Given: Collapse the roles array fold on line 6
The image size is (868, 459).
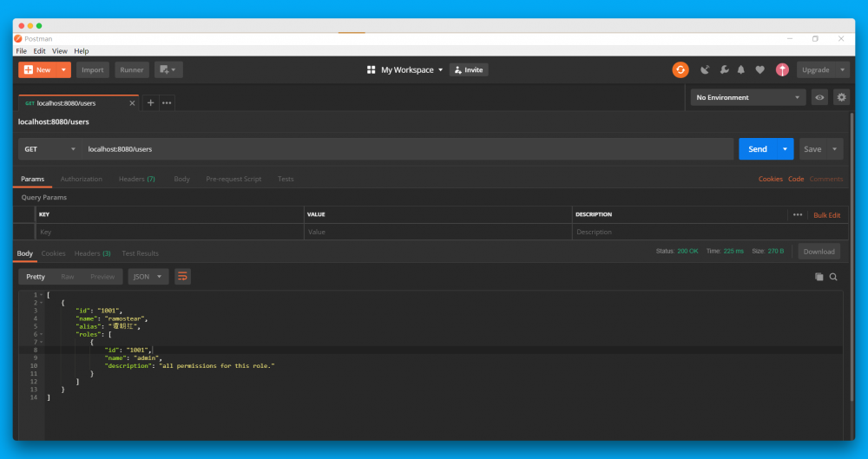Looking at the screenshot, I should click(x=42, y=334).
